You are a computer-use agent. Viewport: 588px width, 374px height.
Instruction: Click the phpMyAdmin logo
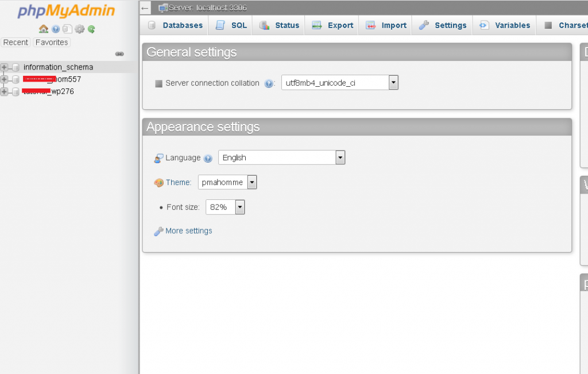tap(66, 10)
